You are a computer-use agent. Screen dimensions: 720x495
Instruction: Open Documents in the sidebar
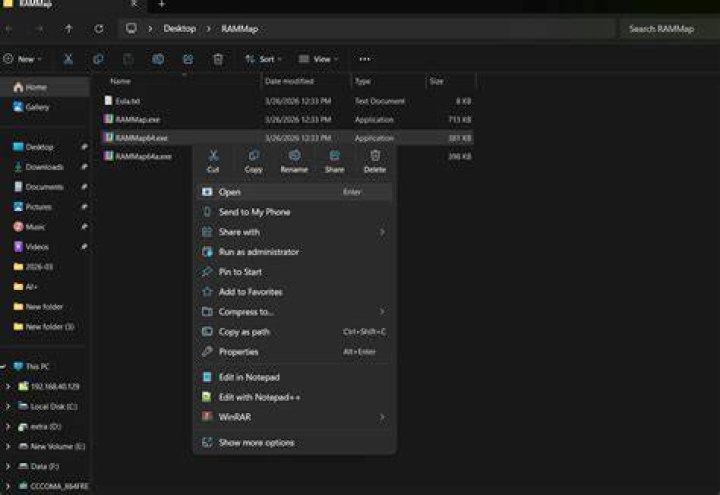45,187
